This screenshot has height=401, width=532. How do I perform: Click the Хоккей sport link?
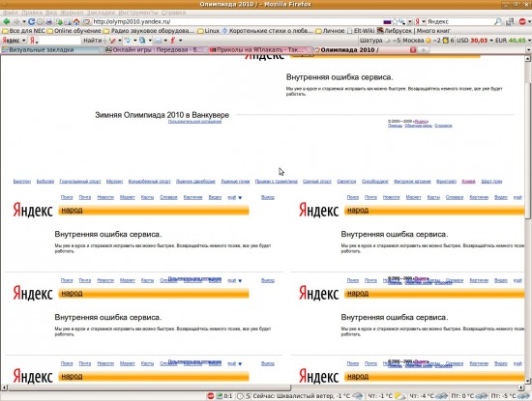point(468,182)
